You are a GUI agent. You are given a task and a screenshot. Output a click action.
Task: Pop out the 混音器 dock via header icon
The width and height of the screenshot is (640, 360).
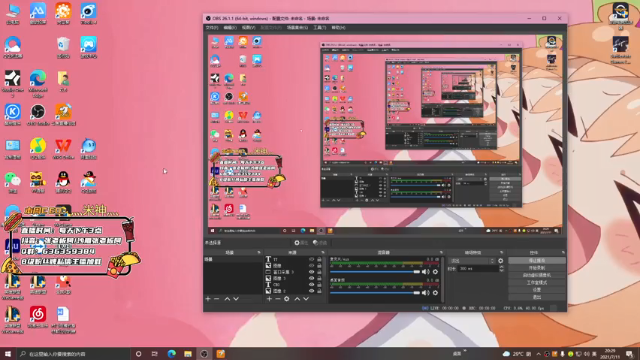coord(441,253)
